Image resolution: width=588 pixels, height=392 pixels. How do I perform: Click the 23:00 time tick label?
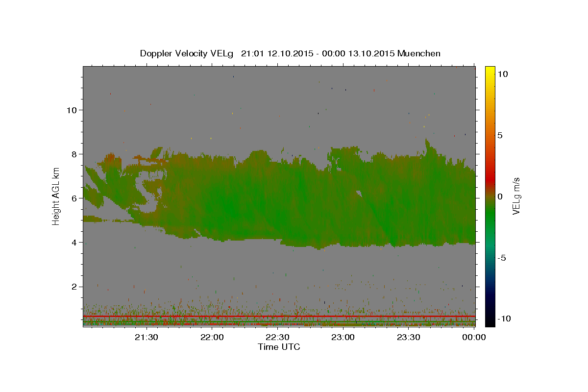click(x=343, y=337)
